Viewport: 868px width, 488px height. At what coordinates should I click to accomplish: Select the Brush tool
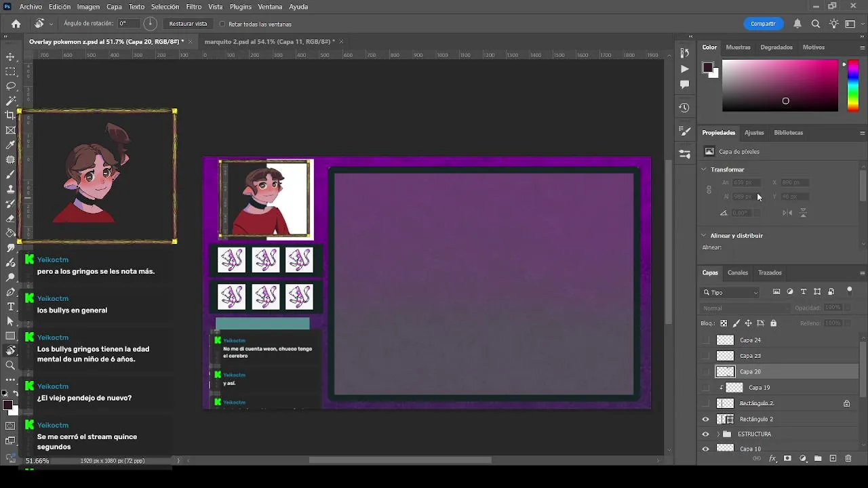10,174
